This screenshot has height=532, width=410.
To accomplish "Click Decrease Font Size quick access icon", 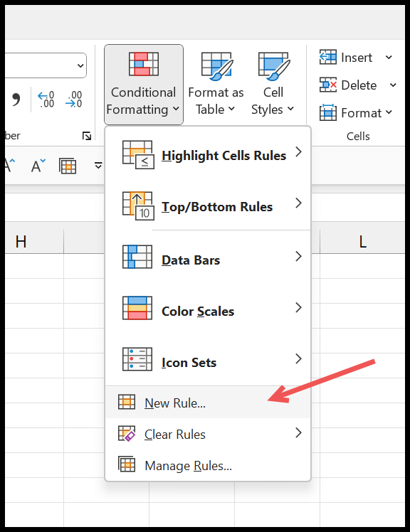I will (38, 166).
